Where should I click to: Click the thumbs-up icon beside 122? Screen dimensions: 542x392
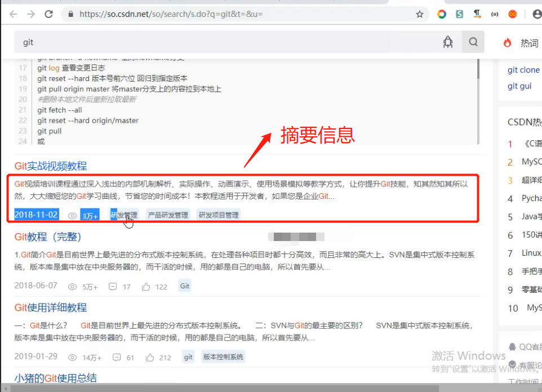pos(146,287)
